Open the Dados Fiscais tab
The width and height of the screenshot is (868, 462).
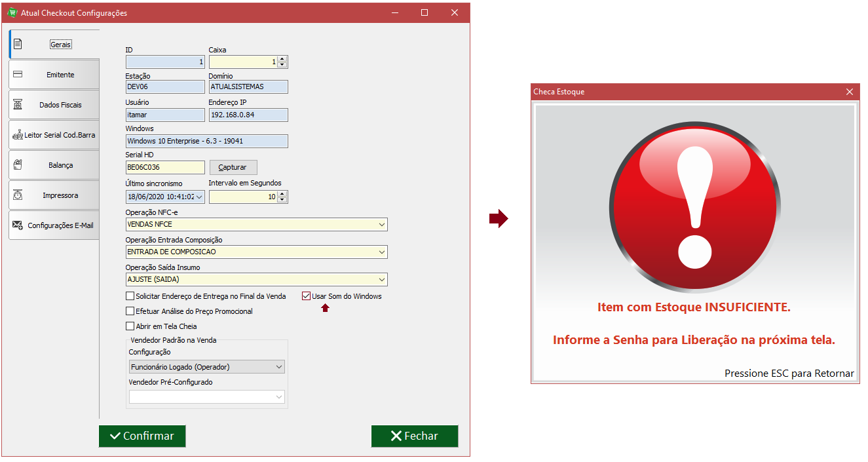click(54, 105)
